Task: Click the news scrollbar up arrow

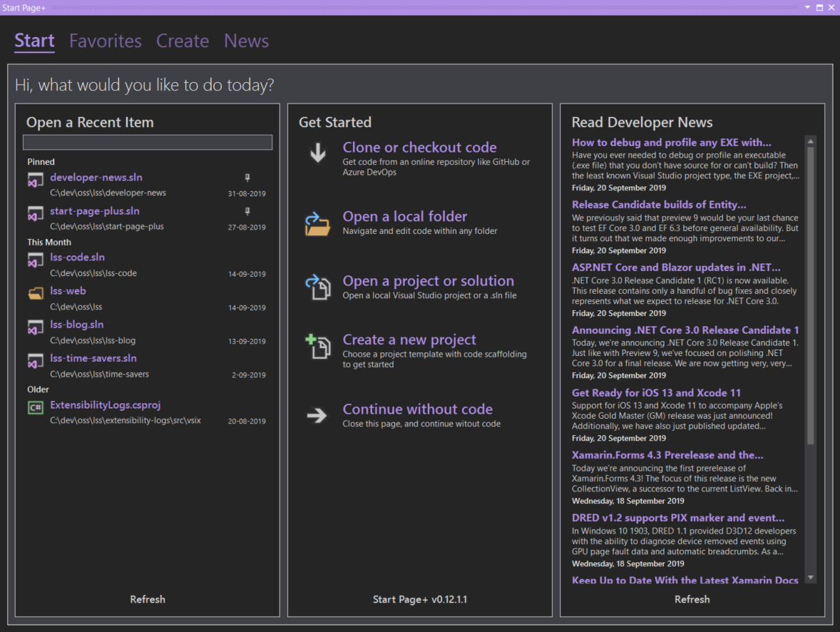Action: click(x=811, y=141)
